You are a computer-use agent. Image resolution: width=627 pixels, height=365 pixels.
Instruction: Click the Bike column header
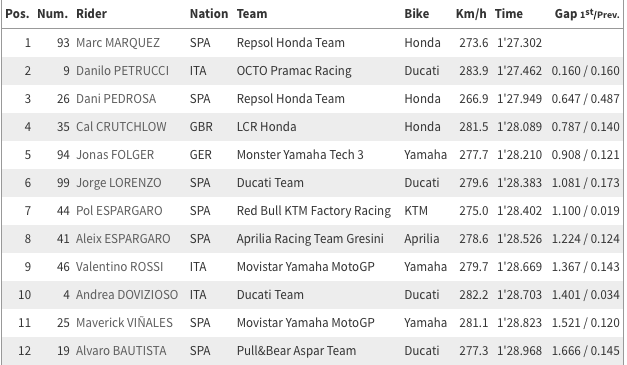[417, 14]
